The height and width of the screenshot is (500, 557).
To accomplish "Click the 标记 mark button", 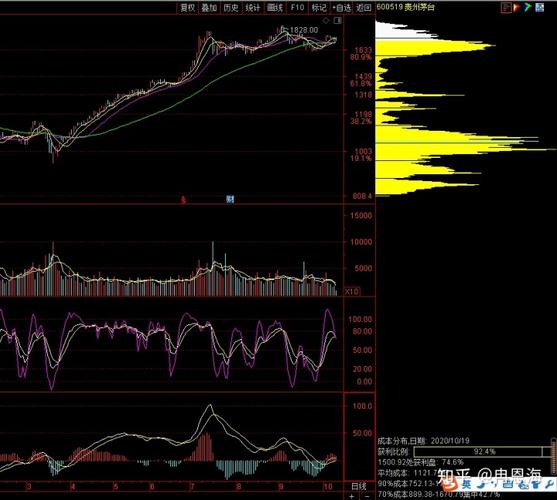I will click(319, 7).
